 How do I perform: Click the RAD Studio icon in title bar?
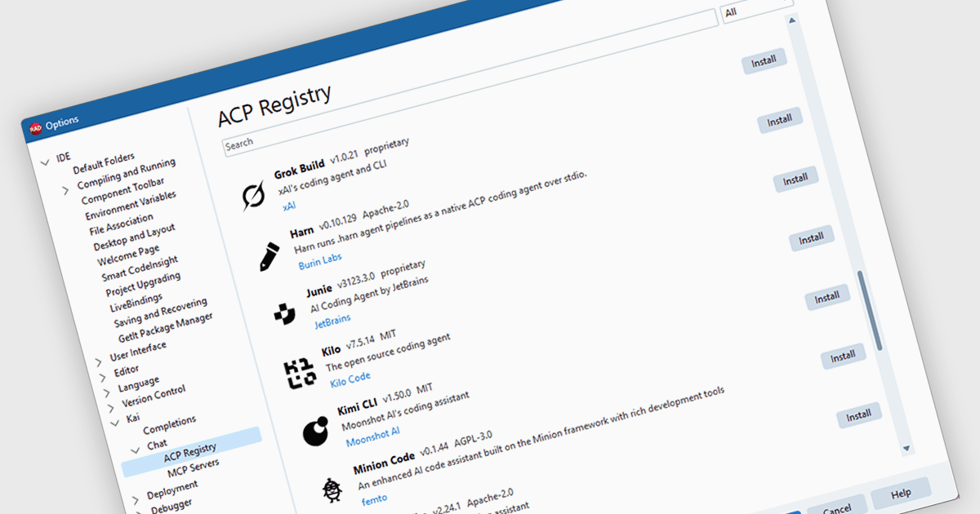[35, 128]
